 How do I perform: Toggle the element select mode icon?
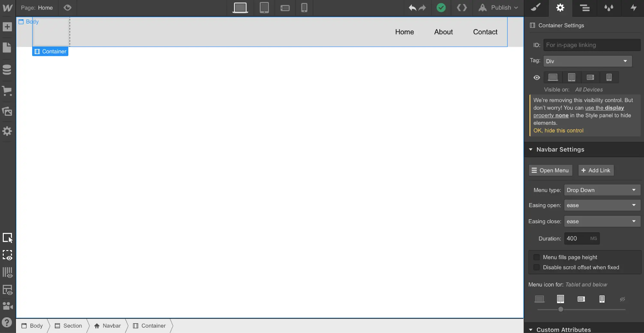point(7,238)
